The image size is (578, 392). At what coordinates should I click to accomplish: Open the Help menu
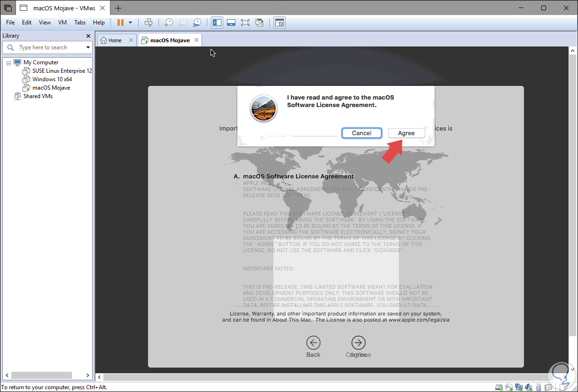(99, 23)
